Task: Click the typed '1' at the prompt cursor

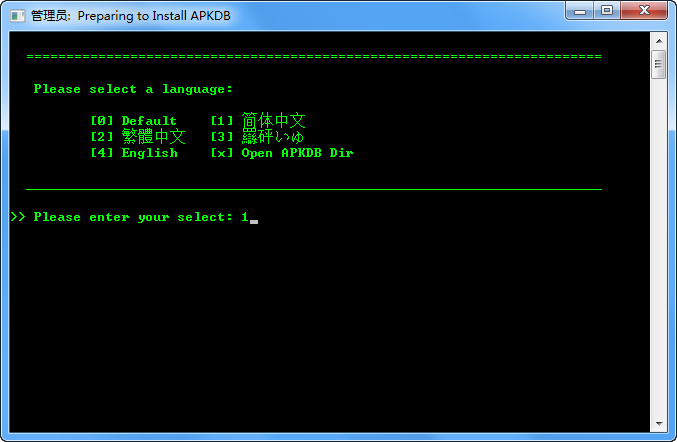Action: (245, 217)
